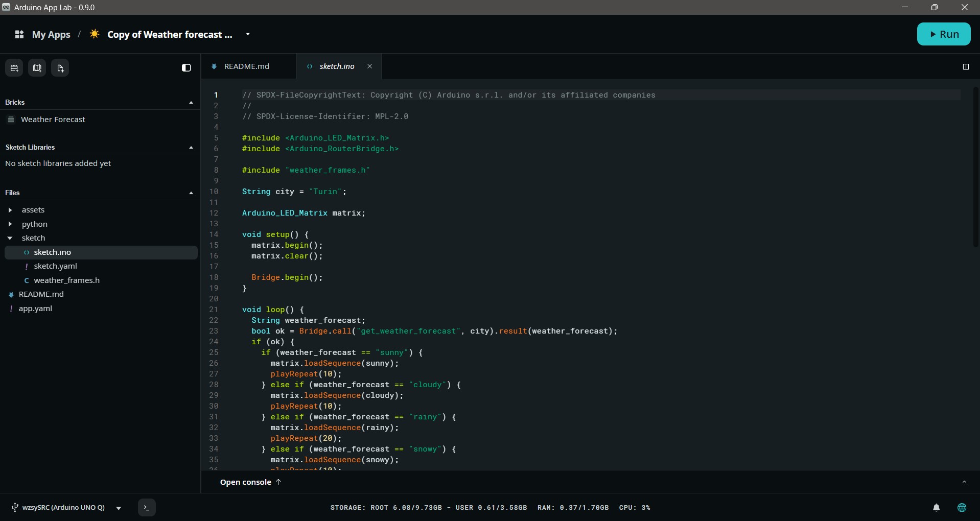Expand the python folder
The width and height of the screenshot is (980, 521).
(x=10, y=224)
